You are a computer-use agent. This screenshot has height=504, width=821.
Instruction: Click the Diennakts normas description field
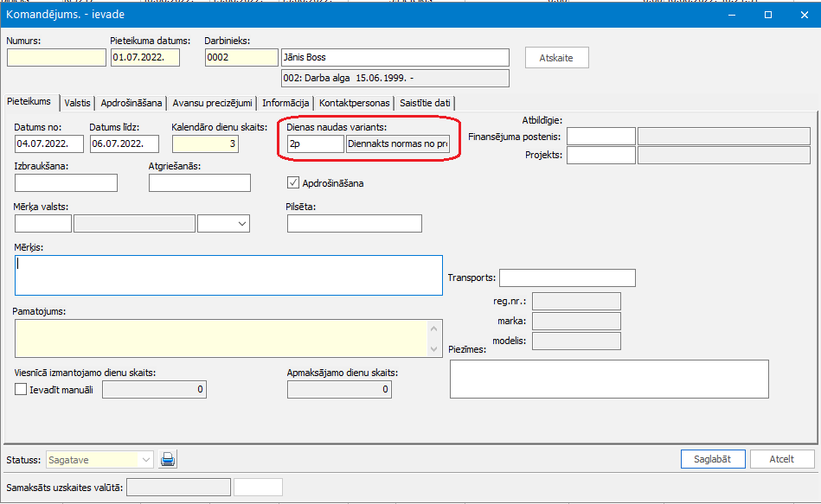pyautogui.click(x=398, y=144)
